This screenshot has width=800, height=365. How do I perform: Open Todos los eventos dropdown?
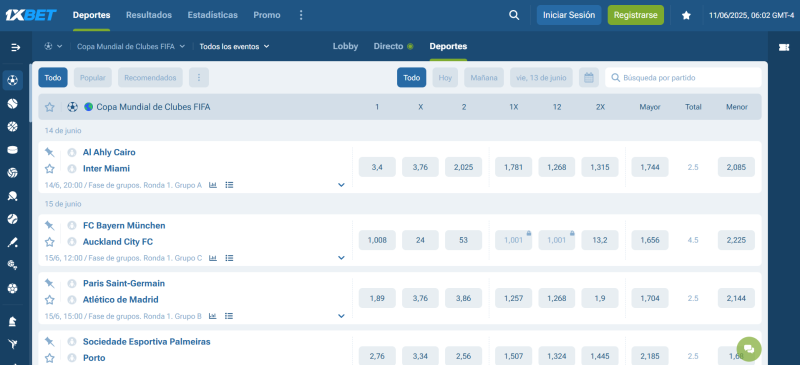click(234, 46)
